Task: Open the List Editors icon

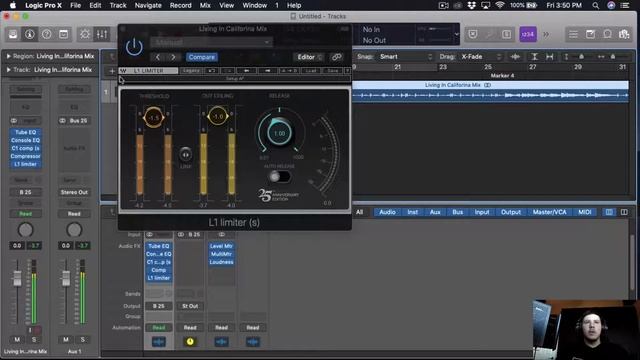Action: point(573,34)
